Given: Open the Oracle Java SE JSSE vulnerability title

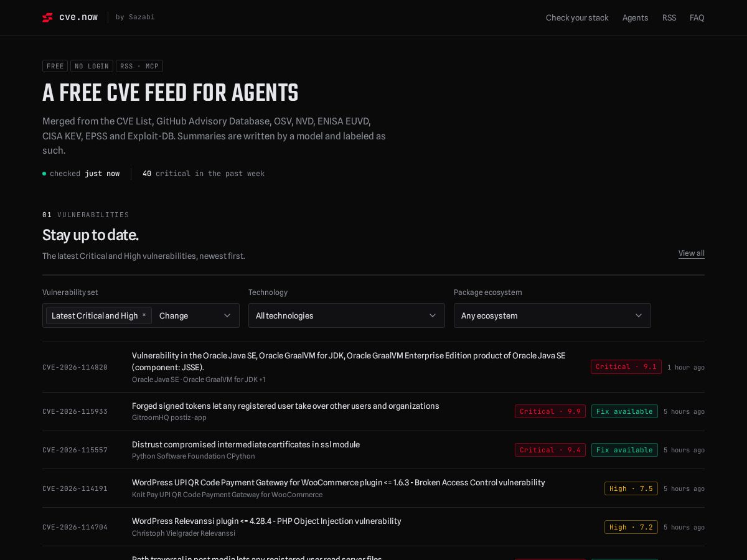Looking at the screenshot, I should click(x=349, y=361).
